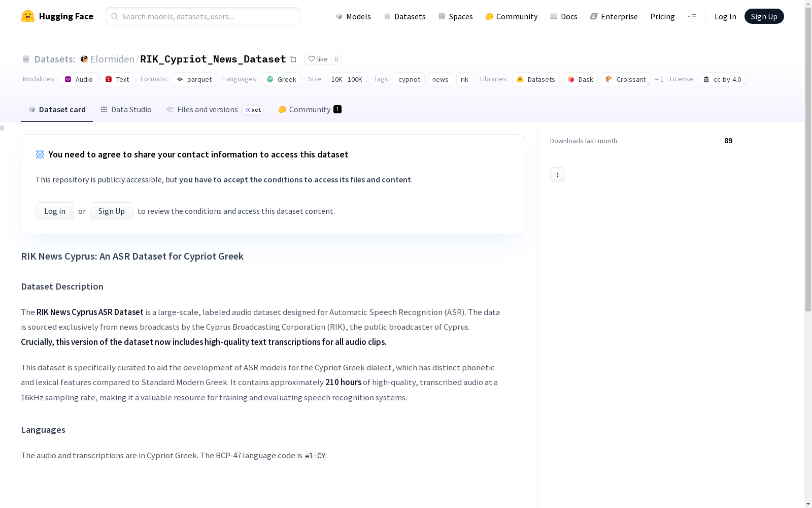Open the RIK_Cypriot_News_Dataset title link
812x508 pixels.
213,59
